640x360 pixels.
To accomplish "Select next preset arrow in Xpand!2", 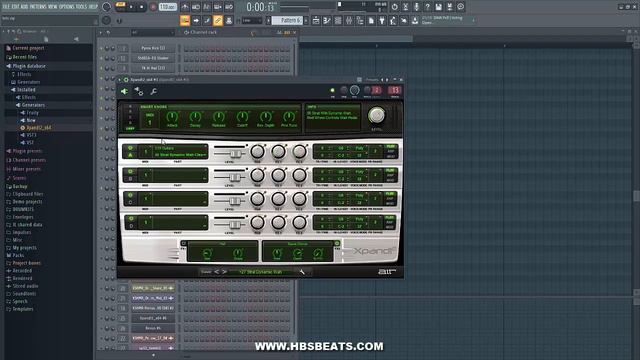I will 224,272.
